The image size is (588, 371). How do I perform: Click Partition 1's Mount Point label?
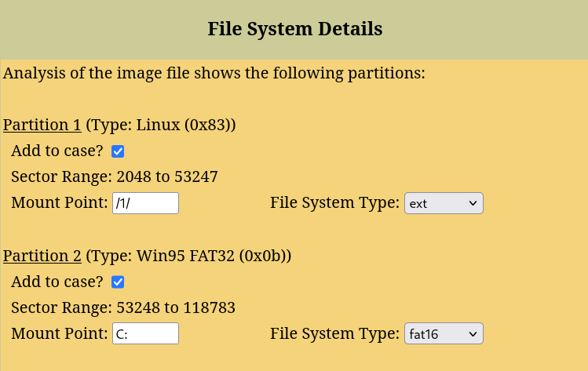click(x=59, y=203)
